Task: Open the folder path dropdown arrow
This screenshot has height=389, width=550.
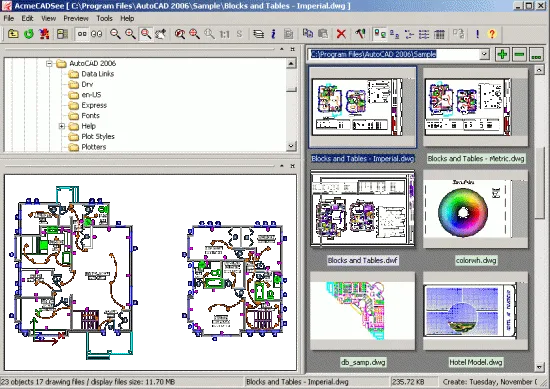Action: (484, 54)
